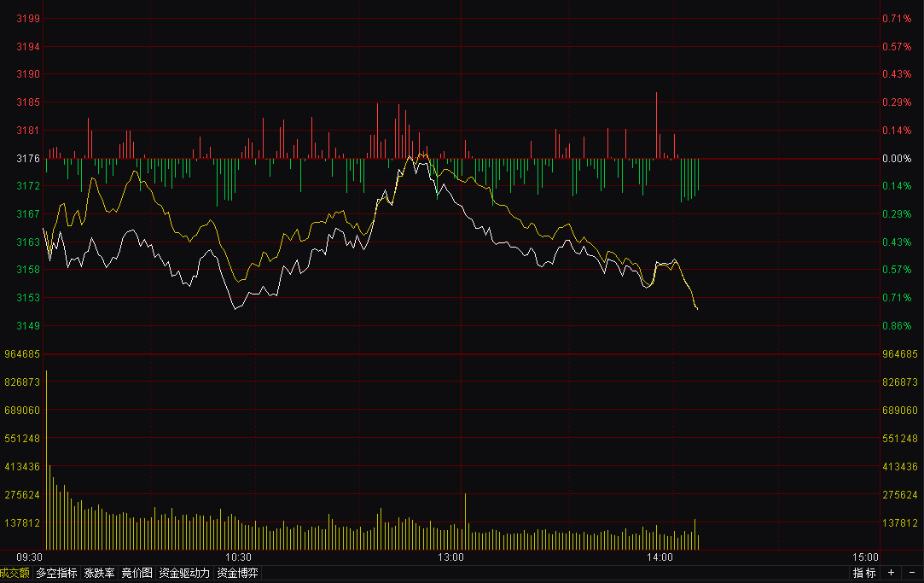Switch to 资金驱动力 indicator tab
Viewport: 924px width, 583px height.
point(184,573)
